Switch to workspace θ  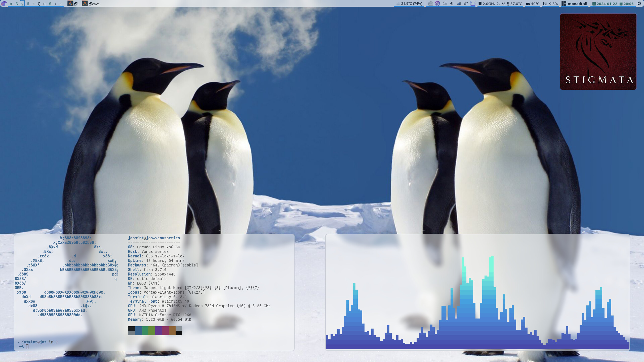click(50, 4)
